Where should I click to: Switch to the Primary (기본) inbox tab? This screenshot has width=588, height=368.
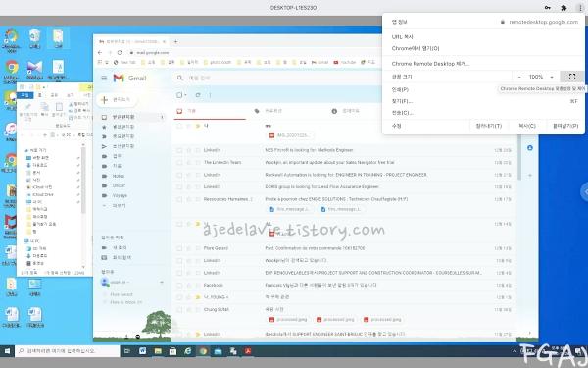210,111
